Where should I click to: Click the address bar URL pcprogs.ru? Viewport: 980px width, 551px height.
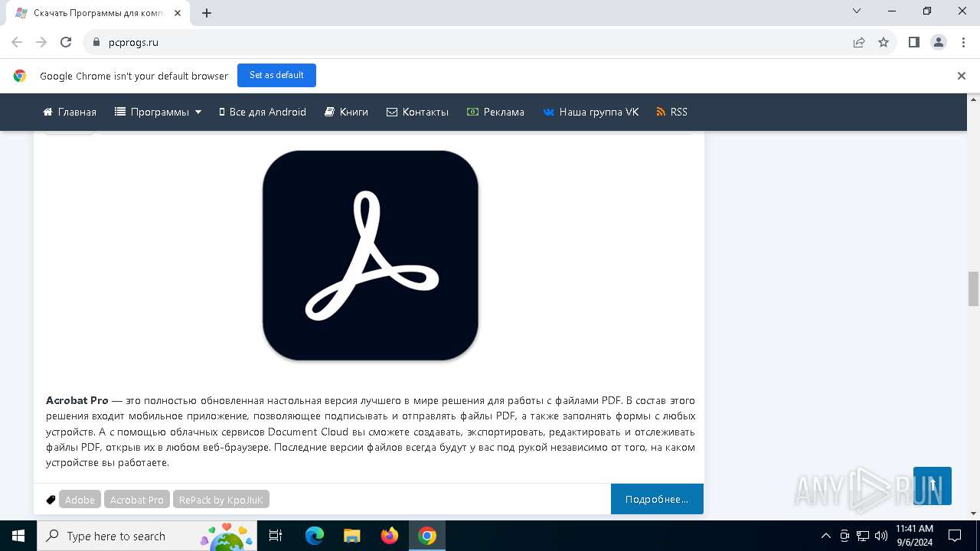click(x=133, y=42)
